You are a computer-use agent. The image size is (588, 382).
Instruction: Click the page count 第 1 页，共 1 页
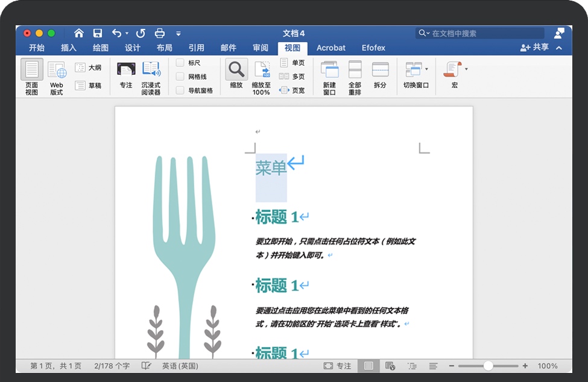click(x=56, y=366)
